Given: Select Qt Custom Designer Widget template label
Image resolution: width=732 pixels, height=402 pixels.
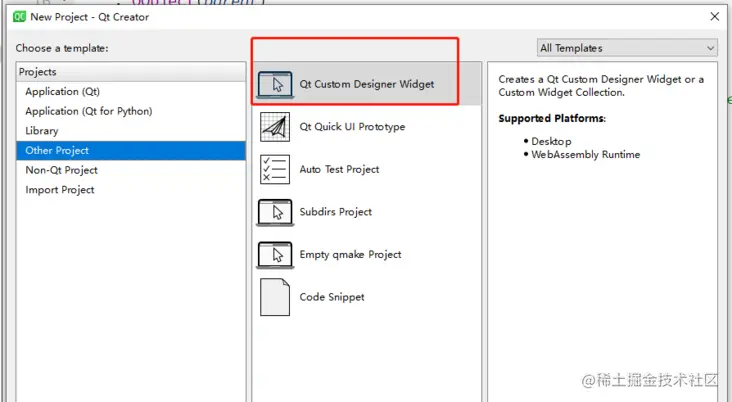Looking at the screenshot, I should pos(366,85).
